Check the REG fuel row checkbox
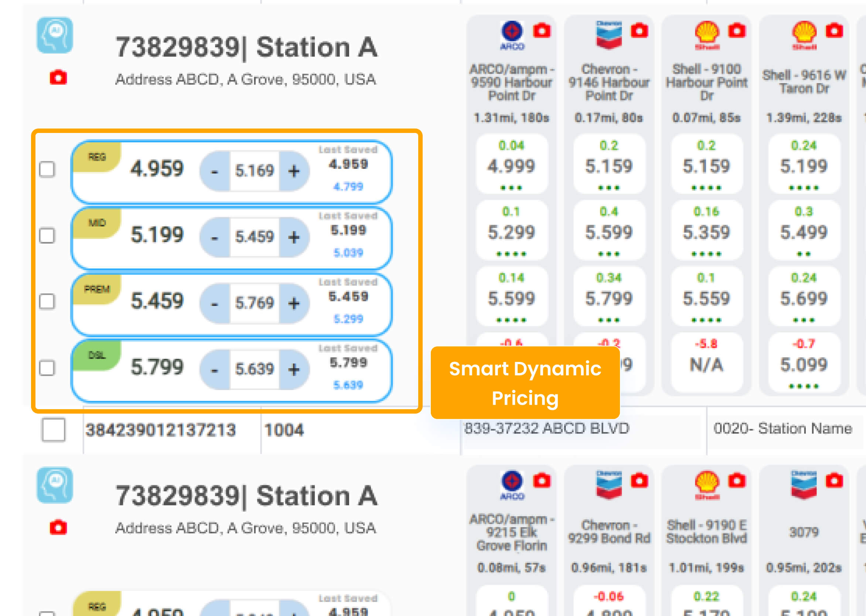 pos(47,170)
